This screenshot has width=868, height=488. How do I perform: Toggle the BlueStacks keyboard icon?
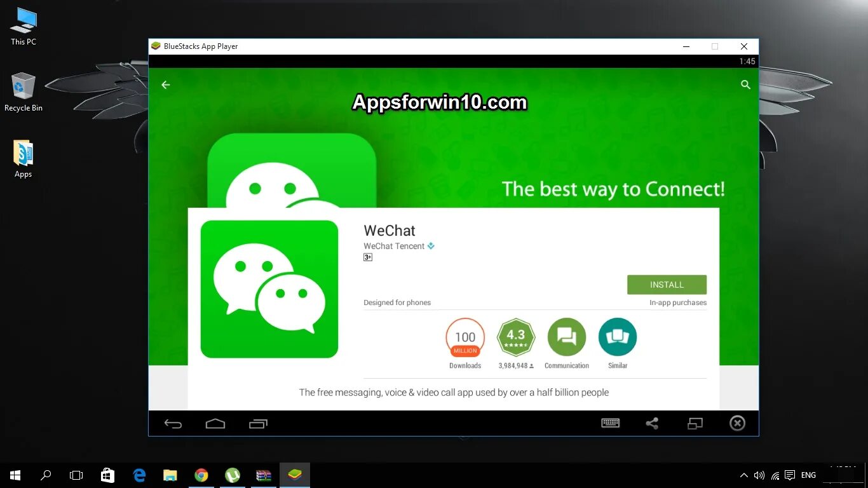pyautogui.click(x=610, y=423)
